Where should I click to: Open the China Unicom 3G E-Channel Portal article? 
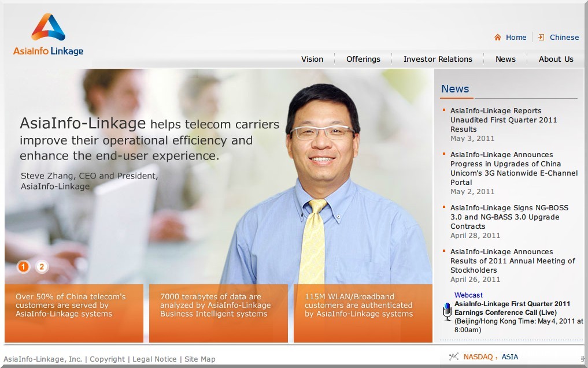tap(513, 168)
